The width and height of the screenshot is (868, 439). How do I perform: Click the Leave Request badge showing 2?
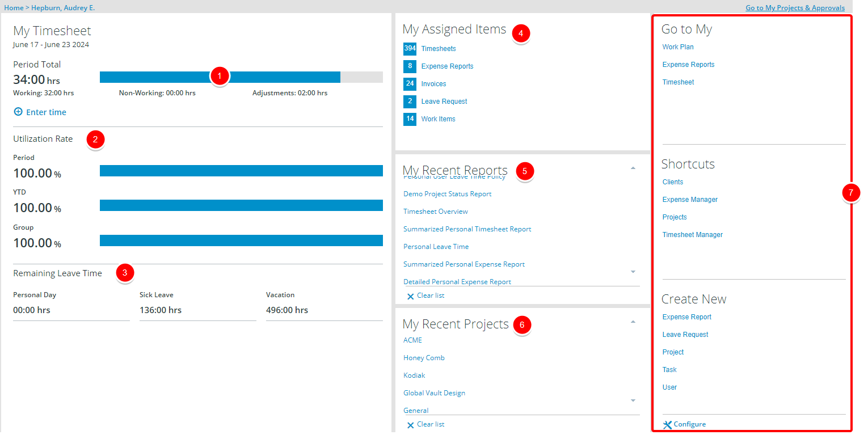410,101
